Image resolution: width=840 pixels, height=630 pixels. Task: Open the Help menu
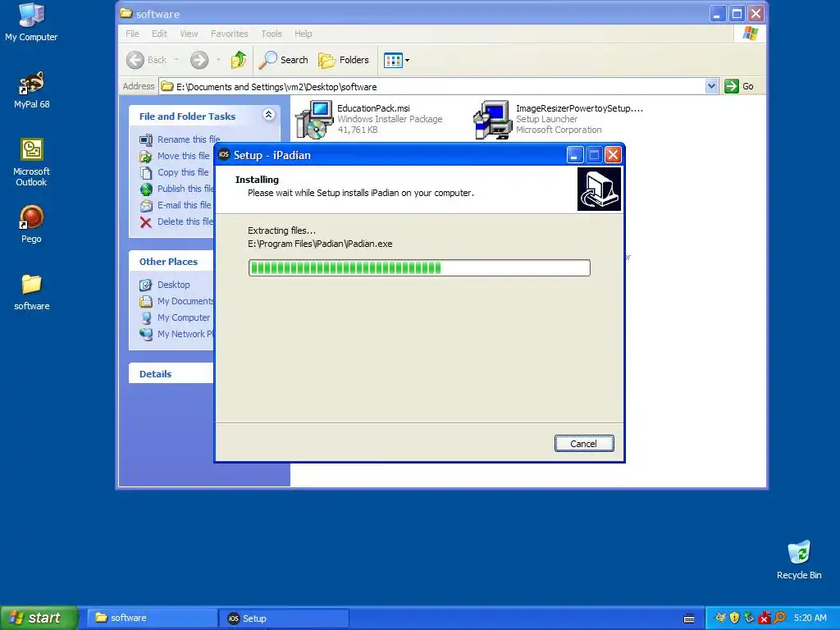point(303,34)
